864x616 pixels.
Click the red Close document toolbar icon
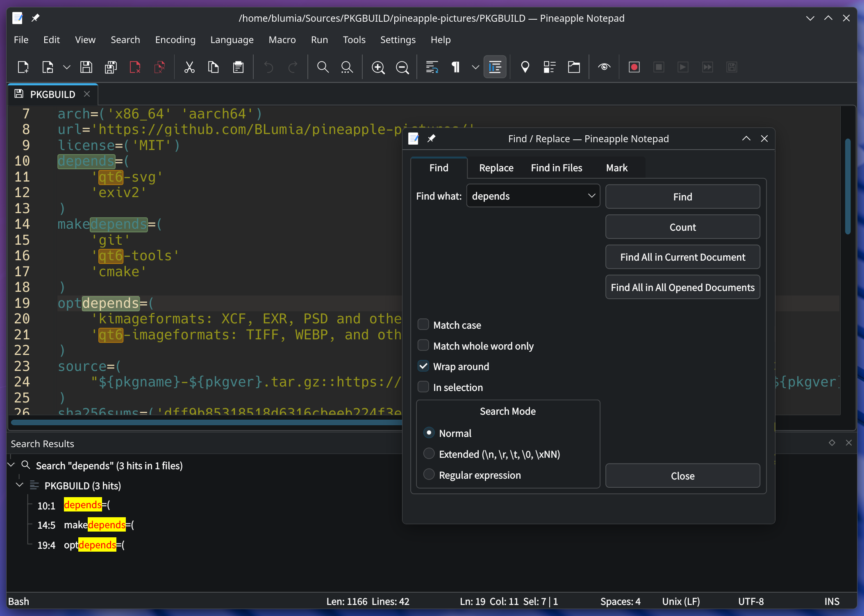coord(135,67)
